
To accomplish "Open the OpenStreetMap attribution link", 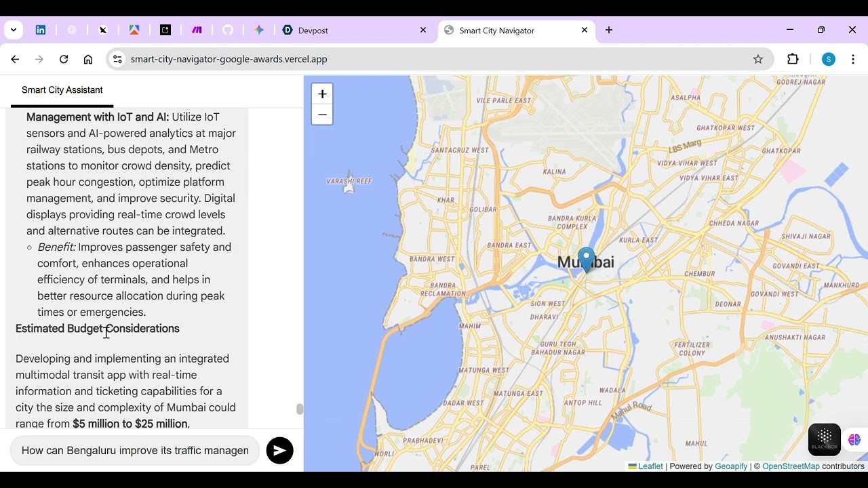I will pos(791,466).
